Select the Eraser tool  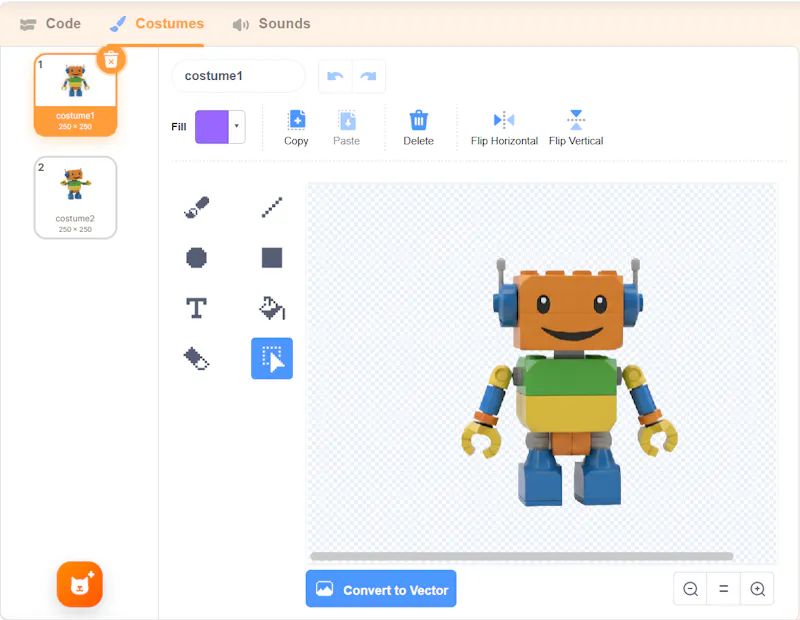pos(196,358)
